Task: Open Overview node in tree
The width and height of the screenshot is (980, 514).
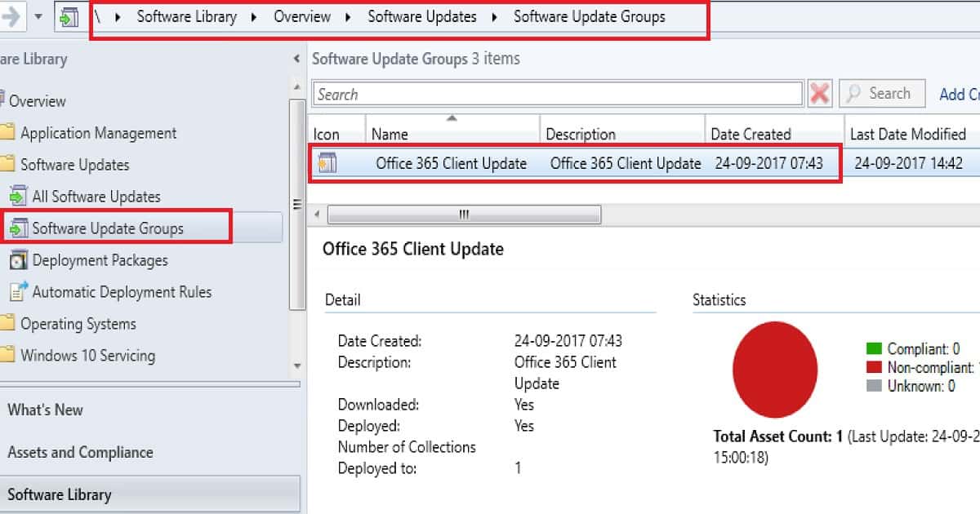Action: (x=37, y=101)
